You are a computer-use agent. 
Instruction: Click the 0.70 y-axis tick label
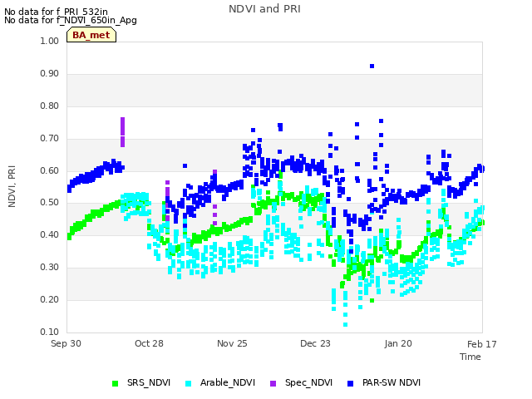click(x=50, y=139)
